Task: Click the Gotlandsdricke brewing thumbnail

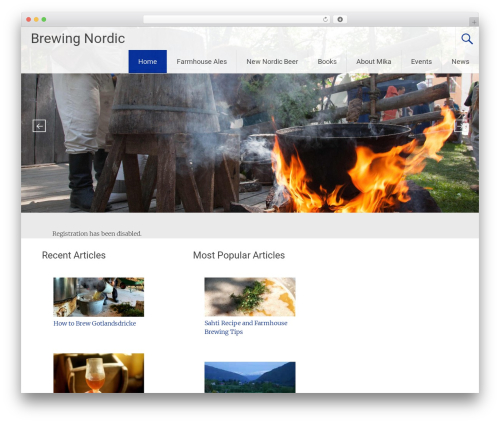Action: point(99,297)
